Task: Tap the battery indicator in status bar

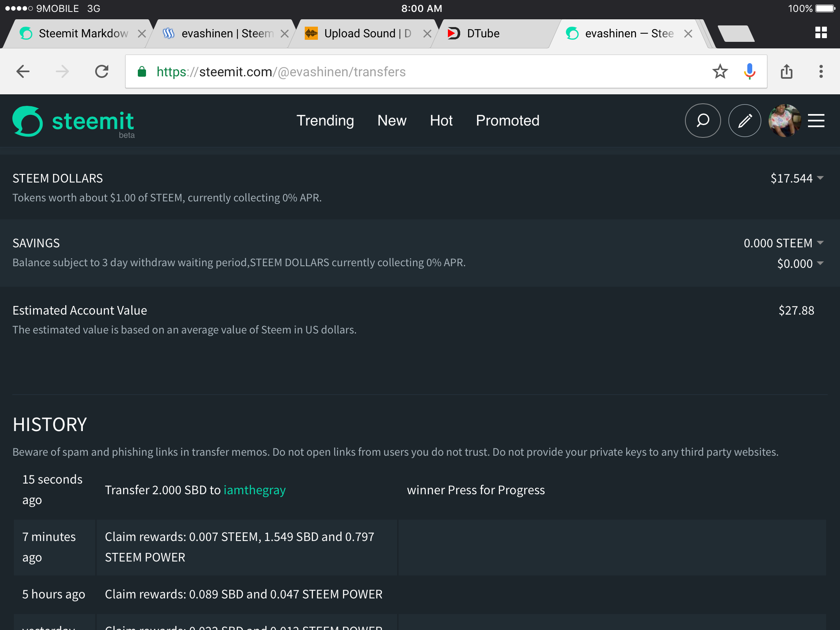Action: click(825, 9)
